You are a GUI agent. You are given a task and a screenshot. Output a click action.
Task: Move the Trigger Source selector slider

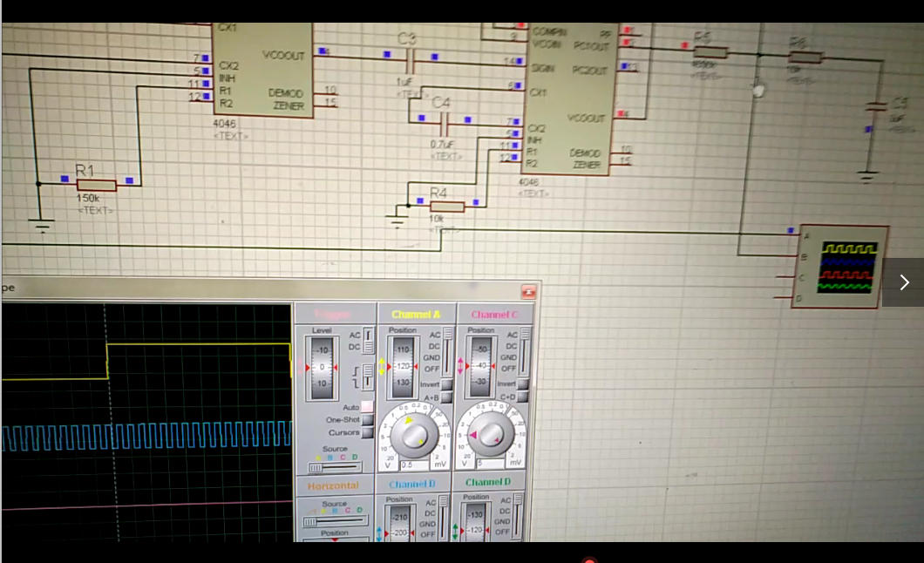pos(335,468)
